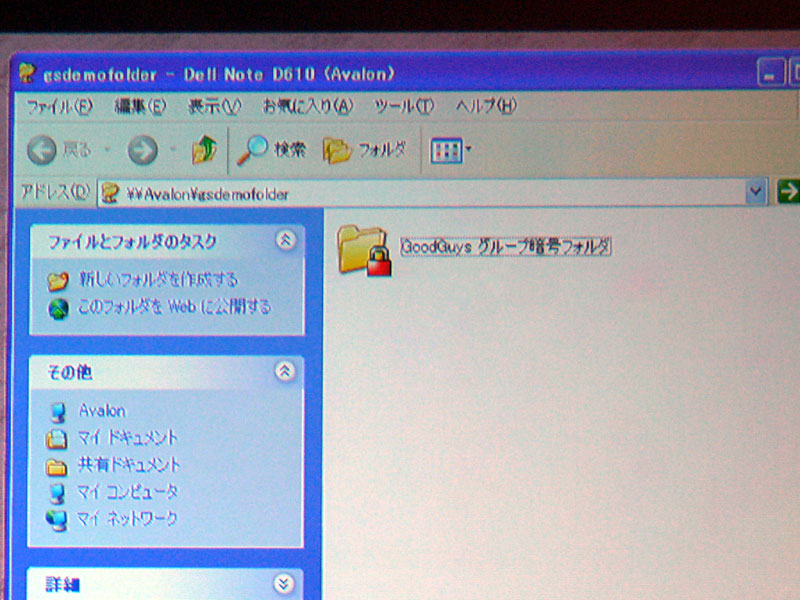Click the Avalon computer icon

(x=58, y=412)
